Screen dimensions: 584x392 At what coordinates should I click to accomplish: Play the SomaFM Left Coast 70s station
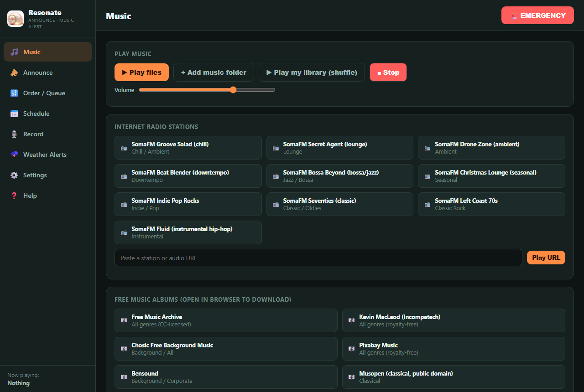(x=491, y=204)
